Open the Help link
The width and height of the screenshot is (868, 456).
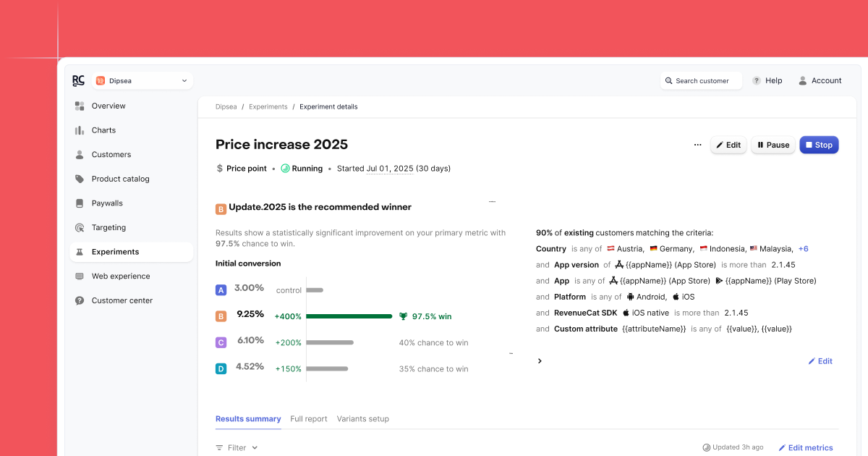tap(767, 81)
